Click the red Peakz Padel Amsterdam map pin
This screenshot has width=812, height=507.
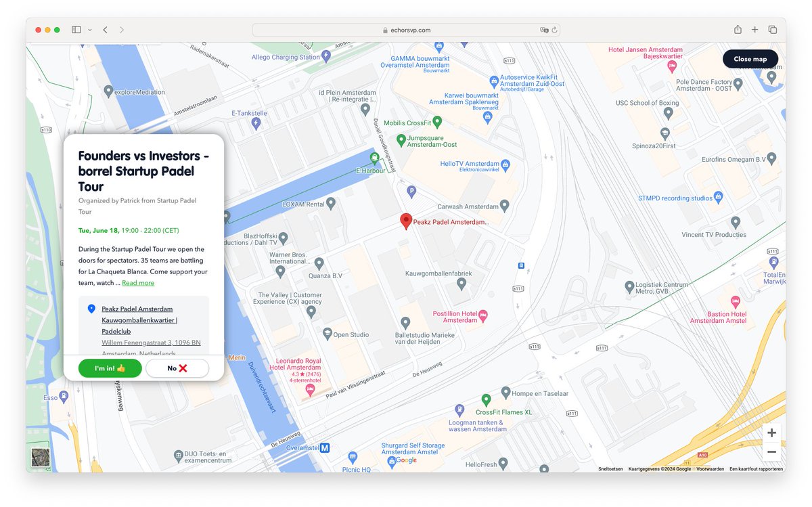(x=406, y=221)
